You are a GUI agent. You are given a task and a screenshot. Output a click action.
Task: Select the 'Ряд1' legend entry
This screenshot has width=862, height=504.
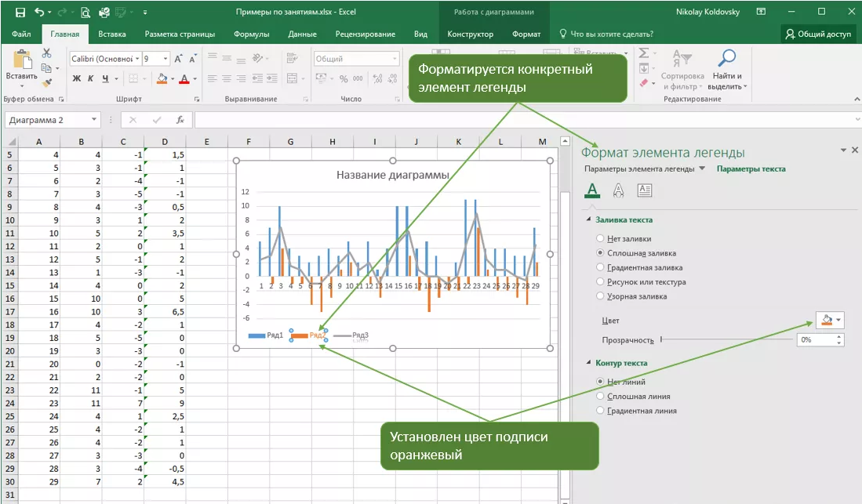tap(266, 335)
